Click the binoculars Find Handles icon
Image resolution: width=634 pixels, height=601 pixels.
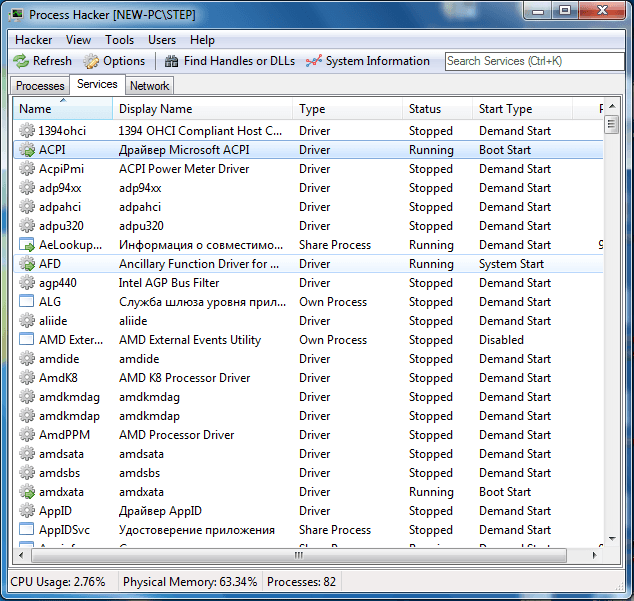click(171, 61)
